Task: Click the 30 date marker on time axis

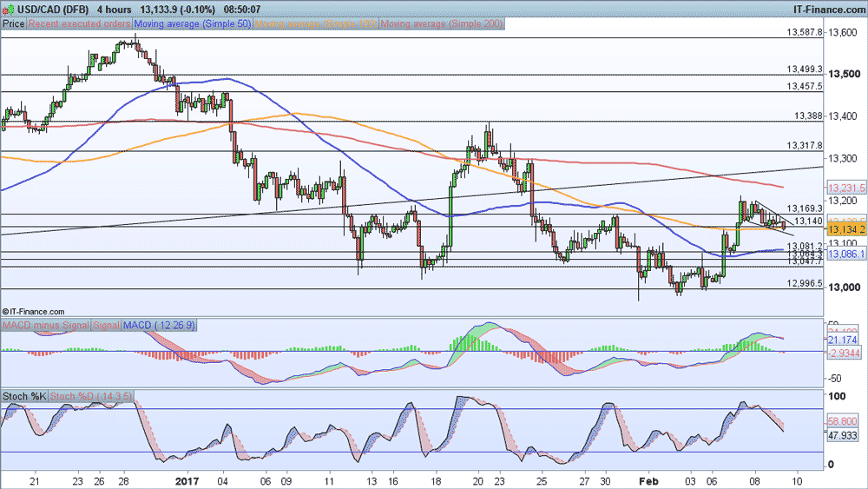Action: pos(606,481)
